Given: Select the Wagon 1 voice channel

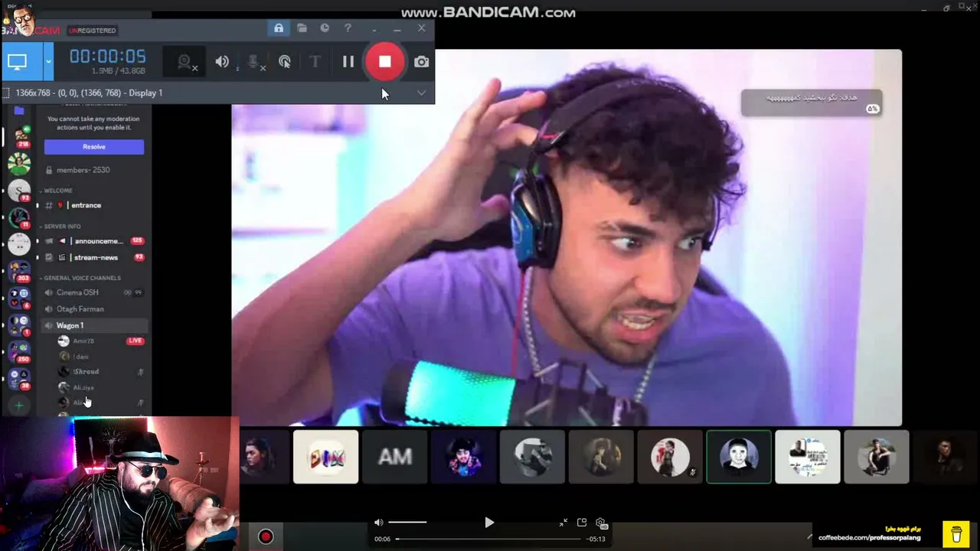Looking at the screenshot, I should tap(95, 325).
